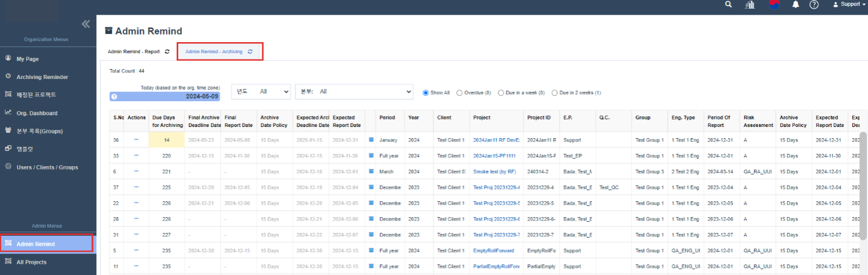868x275 pixels.
Task: Select the Overdue (0) radio option
Action: [460, 92]
